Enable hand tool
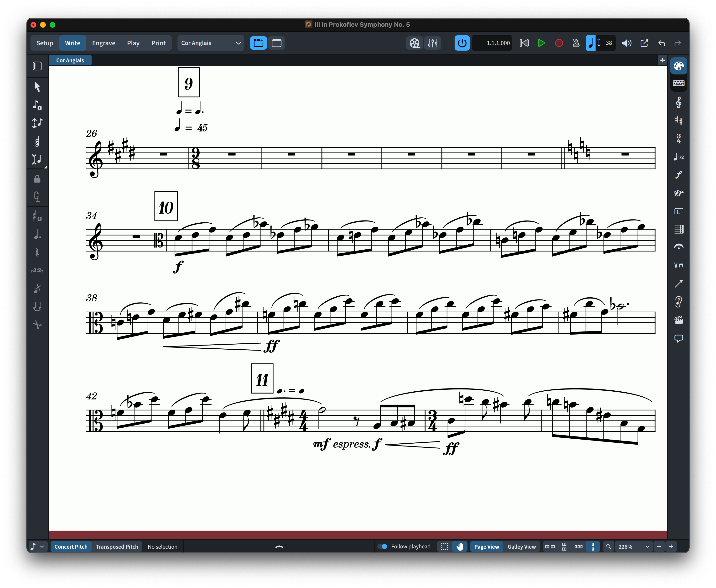The width and height of the screenshot is (716, 588). point(460,546)
